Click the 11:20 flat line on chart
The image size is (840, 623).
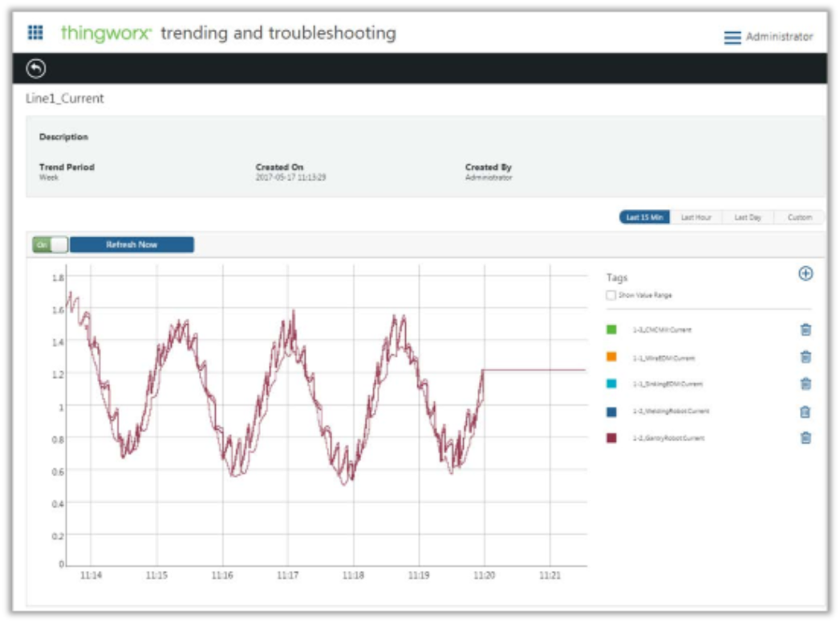pos(534,370)
